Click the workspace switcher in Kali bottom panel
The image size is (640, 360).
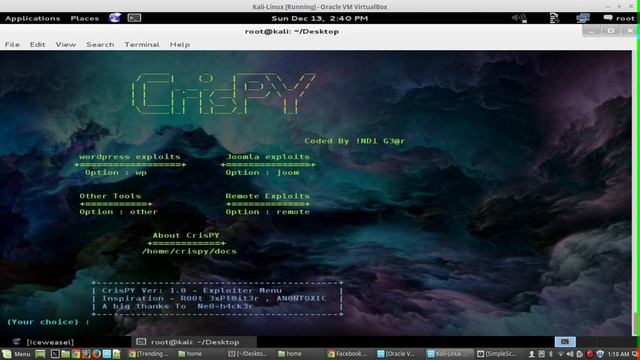coord(565,342)
